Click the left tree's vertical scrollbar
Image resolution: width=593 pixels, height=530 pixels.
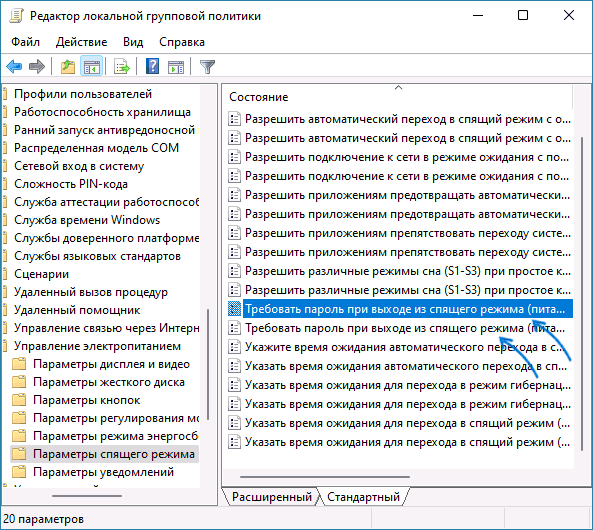click(x=208, y=364)
